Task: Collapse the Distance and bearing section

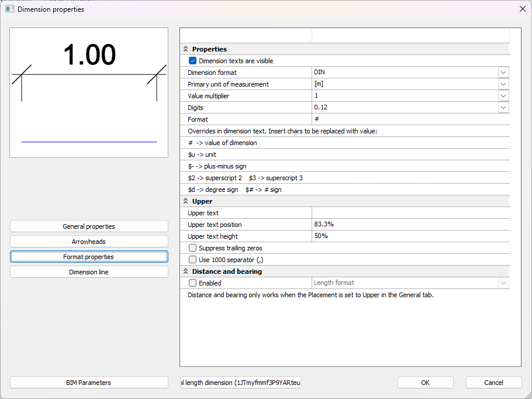Action: pyautogui.click(x=186, y=271)
